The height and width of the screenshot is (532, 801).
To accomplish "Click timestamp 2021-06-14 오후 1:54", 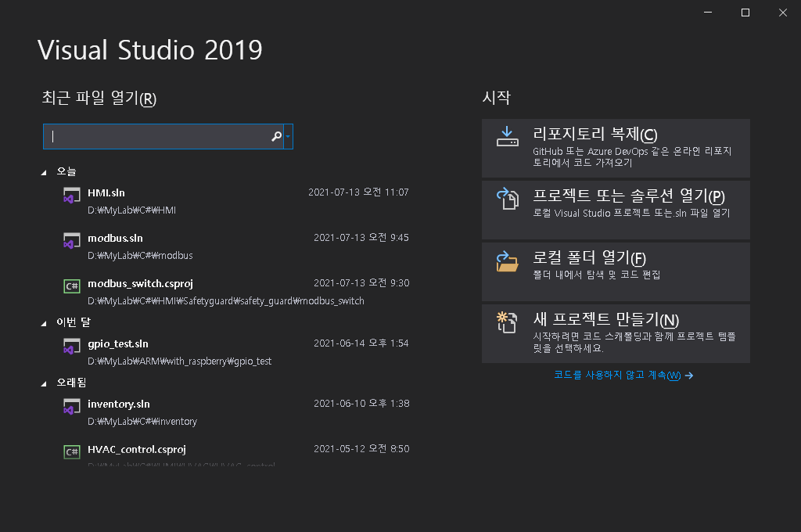I will (361, 343).
